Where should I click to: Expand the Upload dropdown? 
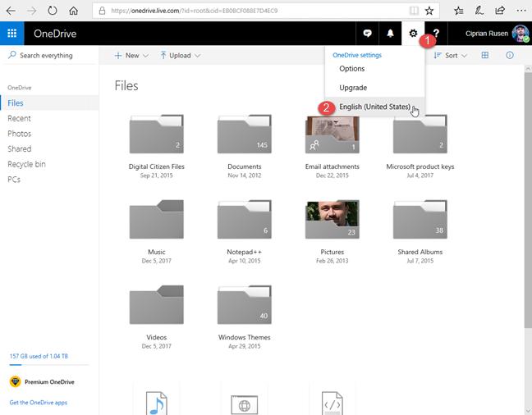(x=180, y=56)
